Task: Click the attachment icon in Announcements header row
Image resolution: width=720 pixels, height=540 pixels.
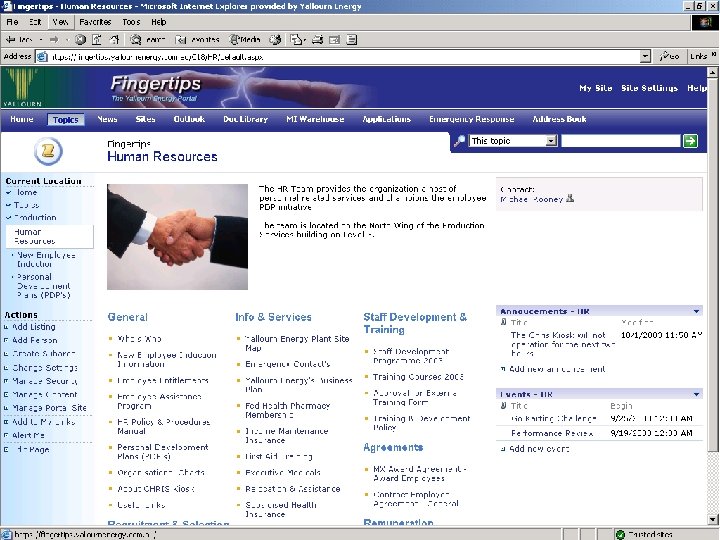Action: [x=503, y=322]
